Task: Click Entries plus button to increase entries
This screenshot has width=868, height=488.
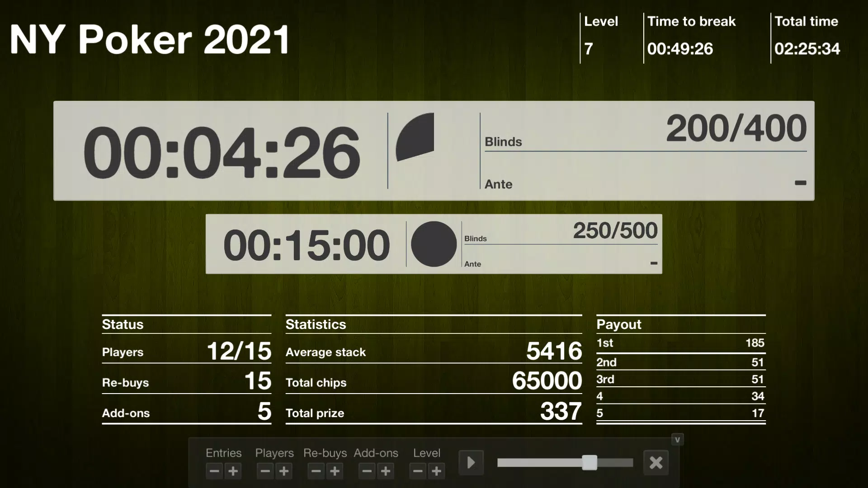Action: (x=233, y=471)
